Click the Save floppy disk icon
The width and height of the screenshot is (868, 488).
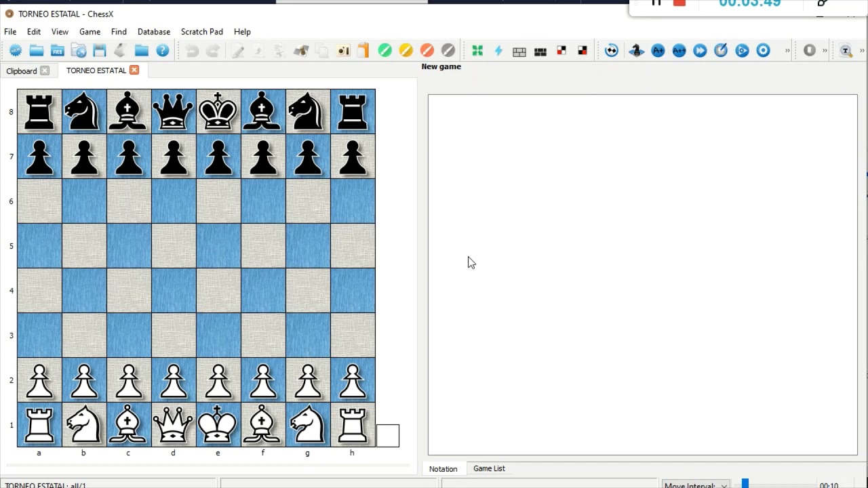coord(100,51)
